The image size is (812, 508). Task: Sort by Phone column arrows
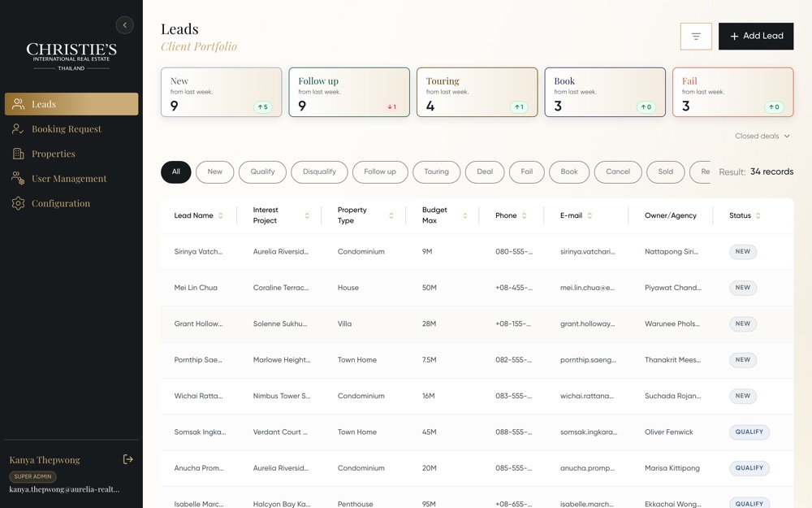tap(524, 215)
